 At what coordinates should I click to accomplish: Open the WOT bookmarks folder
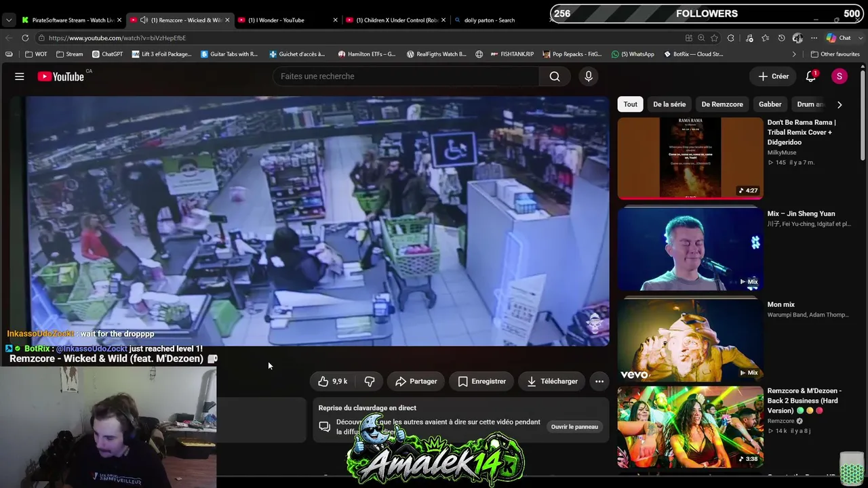click(x=37, y=54)
